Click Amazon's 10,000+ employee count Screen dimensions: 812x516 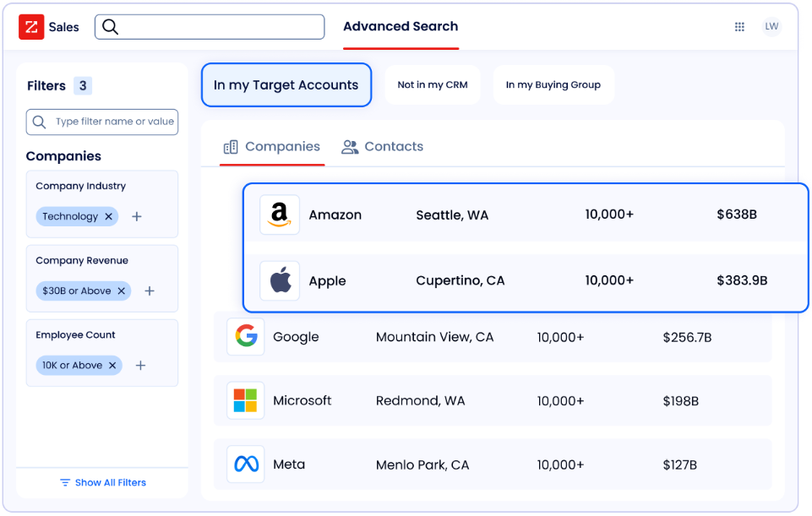click(x=609, y=215)
